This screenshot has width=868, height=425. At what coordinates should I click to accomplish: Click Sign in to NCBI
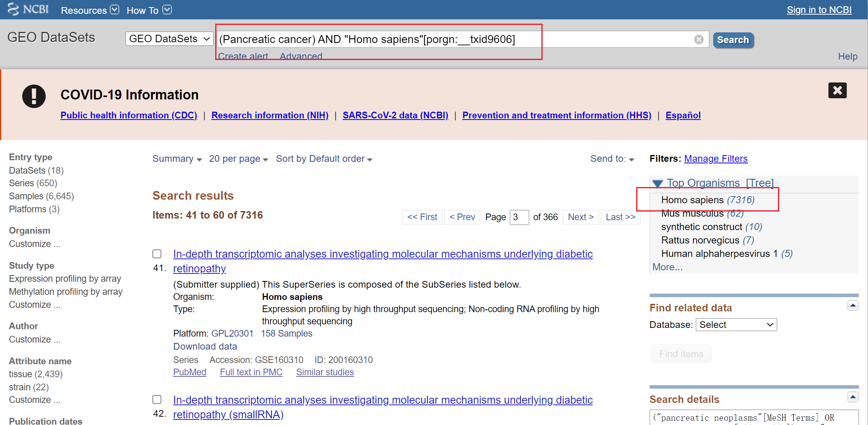(x=819, y=10)
